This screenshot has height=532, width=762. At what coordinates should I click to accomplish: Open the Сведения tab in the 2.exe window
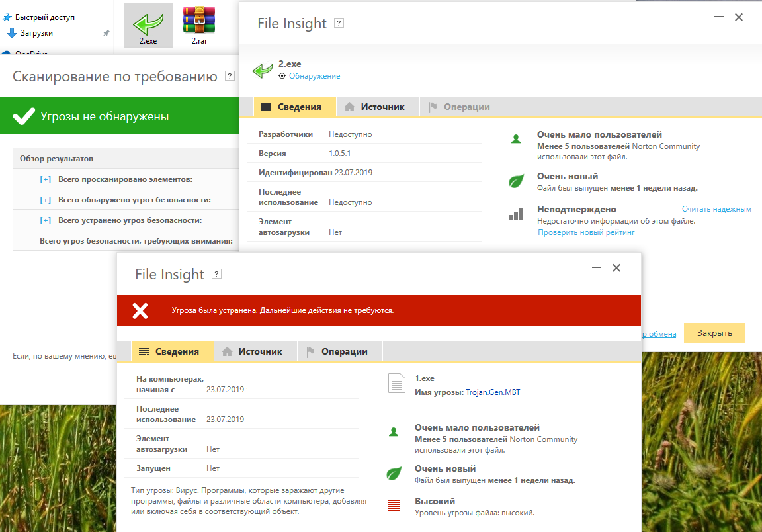coord(294,107)
